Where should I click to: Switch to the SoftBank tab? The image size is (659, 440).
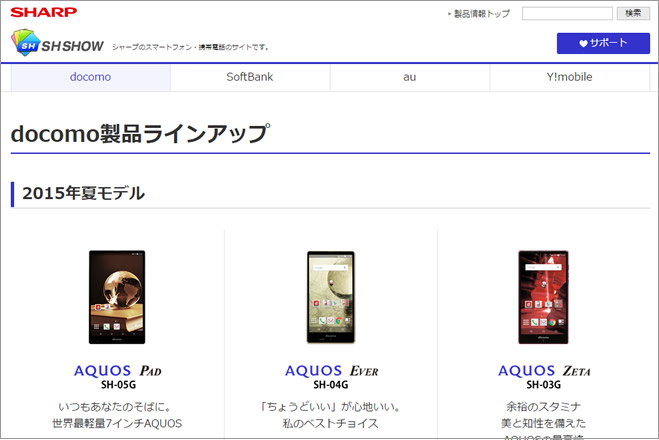[250, 77]
